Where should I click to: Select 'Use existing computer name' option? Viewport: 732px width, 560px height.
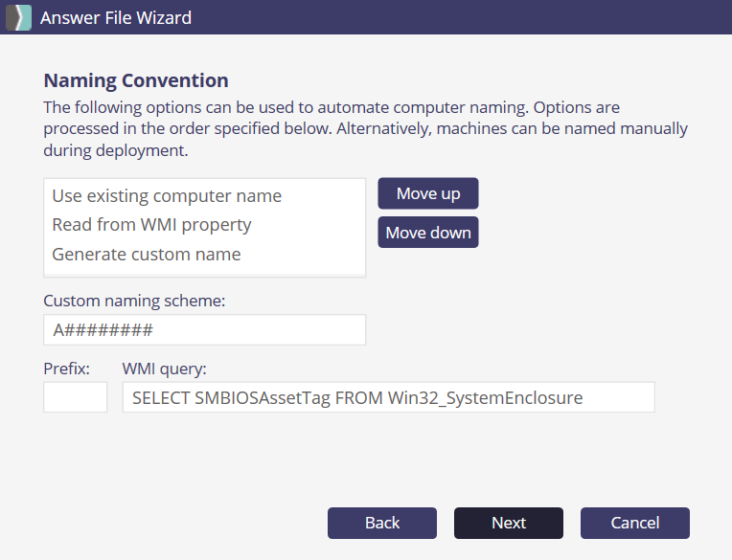point(167,196)
